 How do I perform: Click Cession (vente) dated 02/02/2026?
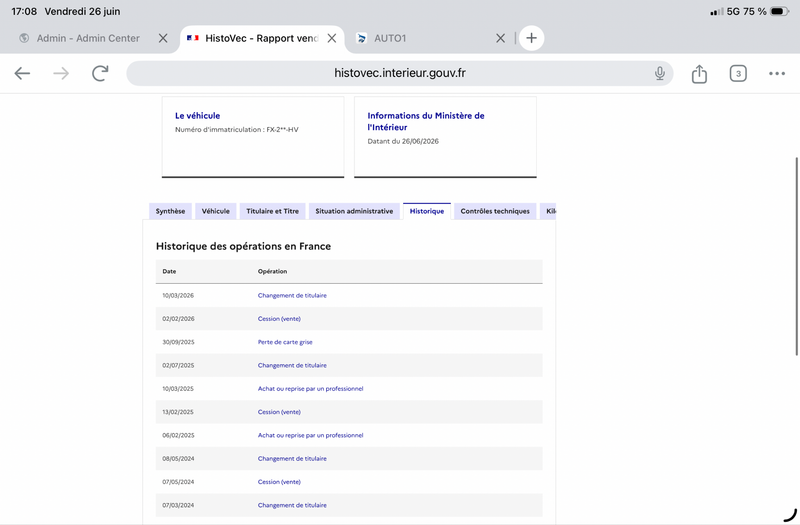279,319
